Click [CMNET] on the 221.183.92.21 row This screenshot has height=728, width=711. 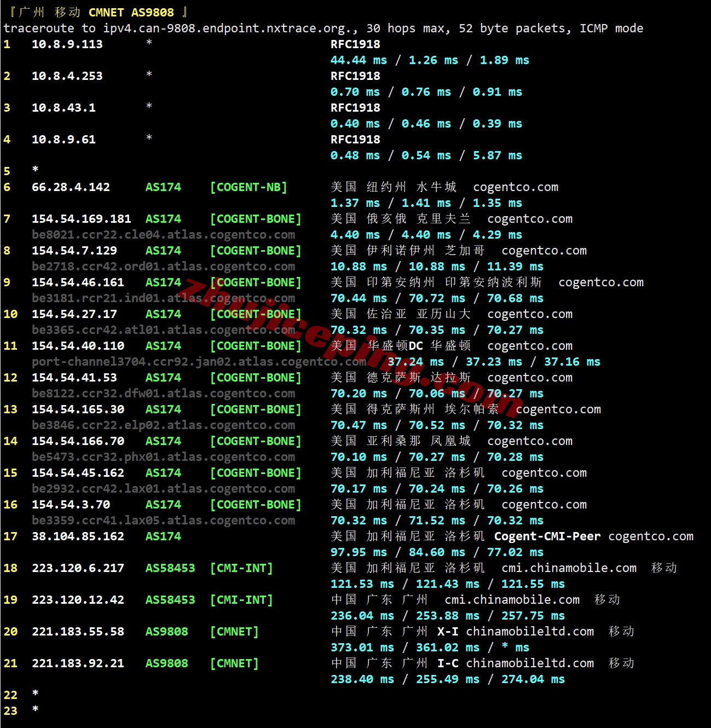click(234, 663)
